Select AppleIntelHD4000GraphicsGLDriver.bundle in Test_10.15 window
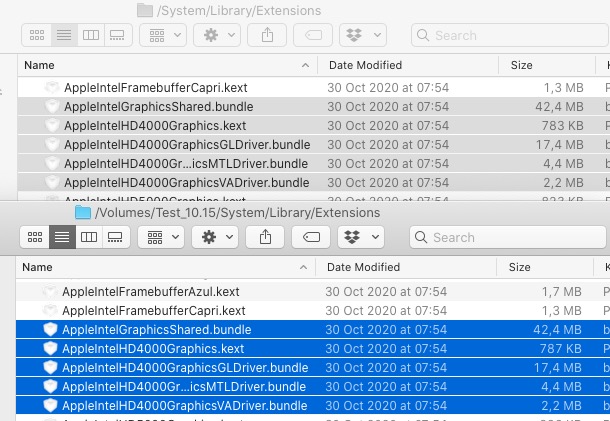The height and width of the screenshot is (421, 610). pos(313,368)
